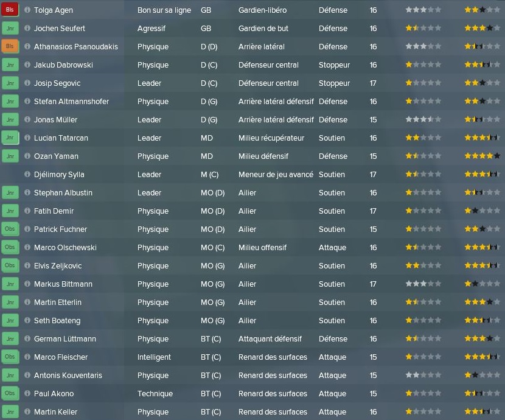
Task: Open info icon beside Marco Fleischer
Action: [x=27, y=357]
